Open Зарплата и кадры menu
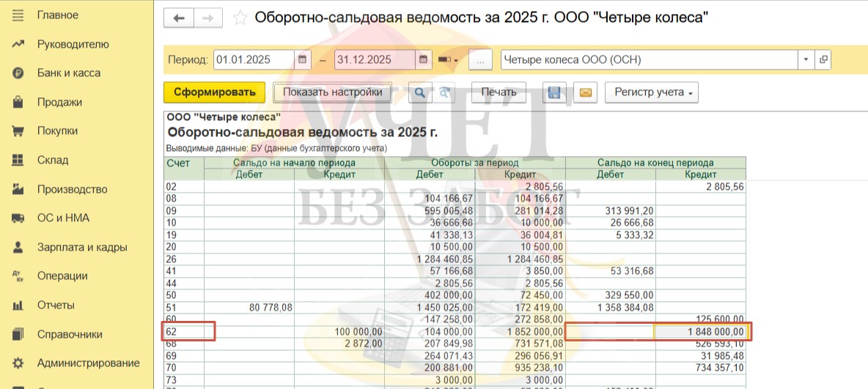This screenshot has width=868, height=389. pyautogui.click(x=82, y=247)
